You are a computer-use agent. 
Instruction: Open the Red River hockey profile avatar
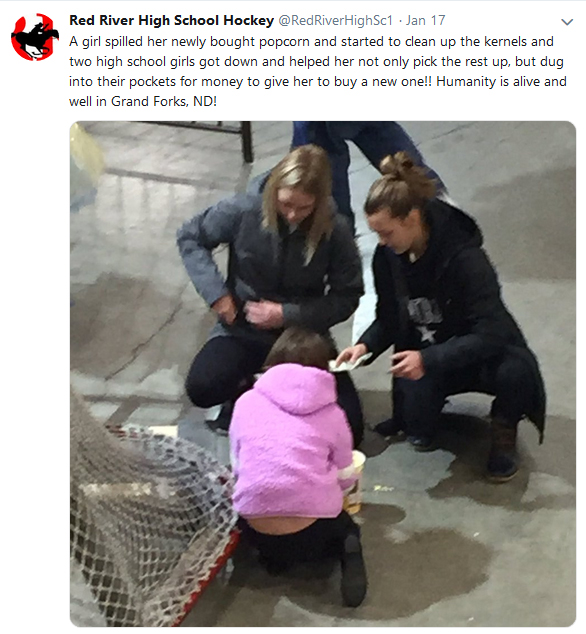click(x=35, y=37)
